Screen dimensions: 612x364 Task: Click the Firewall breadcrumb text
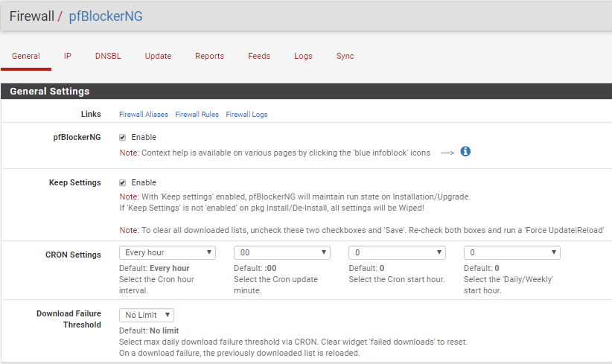pos(31,16)
